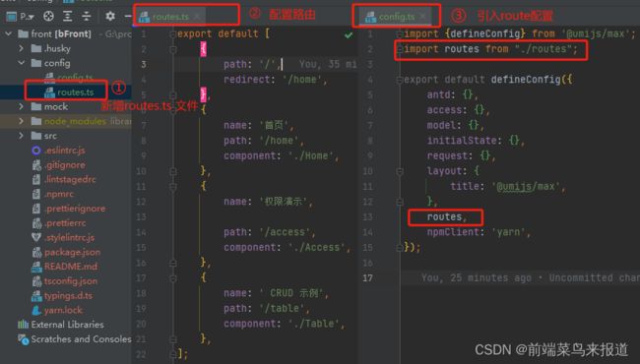Screen dimensions: 640x364
Task: Click the Expand All icon in project toolbar
Action: click(67, 17)
